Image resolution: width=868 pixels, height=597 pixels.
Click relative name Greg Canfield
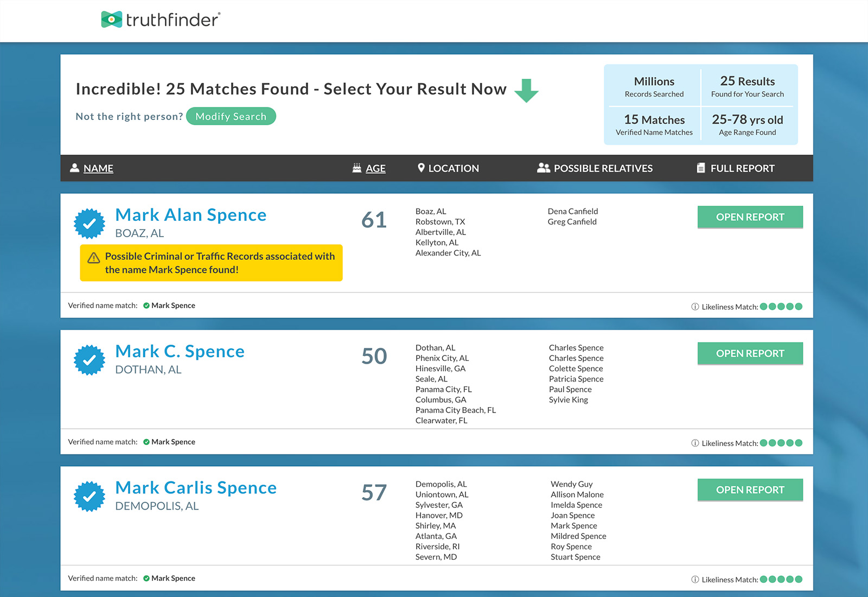click(x=572, y=221)
